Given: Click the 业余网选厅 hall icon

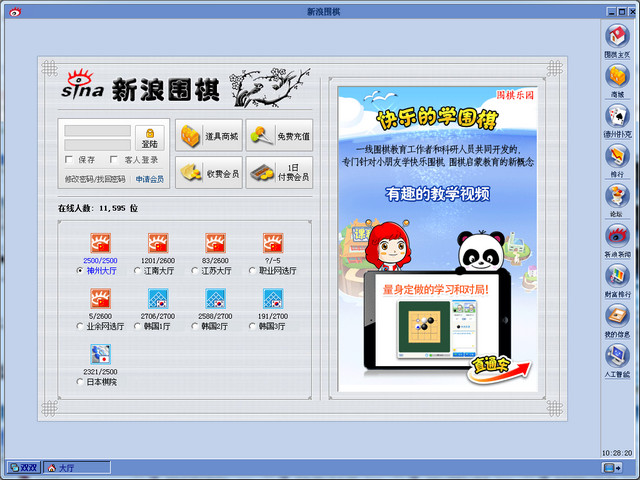Looking at the screenshot, I should point(100,299).
